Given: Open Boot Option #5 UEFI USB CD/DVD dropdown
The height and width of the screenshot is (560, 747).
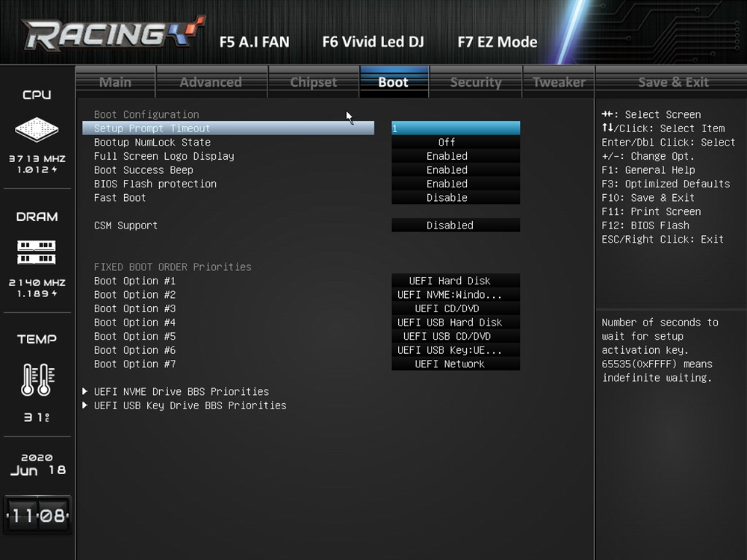Looking at the screenshot, I should (456, 336).
